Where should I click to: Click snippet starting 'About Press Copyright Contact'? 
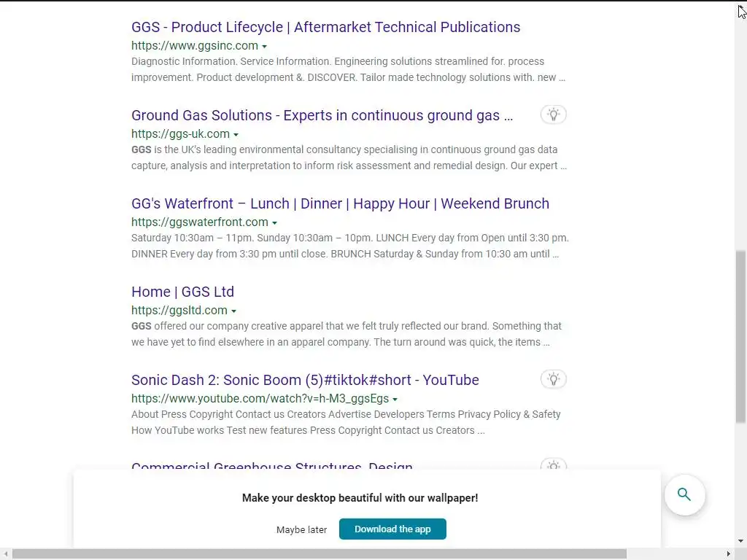[x=346, y=422]
